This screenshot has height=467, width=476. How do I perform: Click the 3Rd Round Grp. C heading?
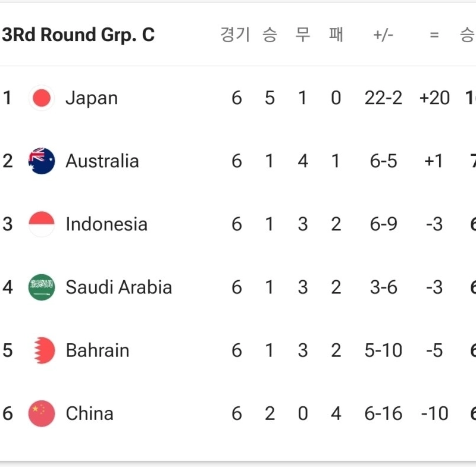78,35
